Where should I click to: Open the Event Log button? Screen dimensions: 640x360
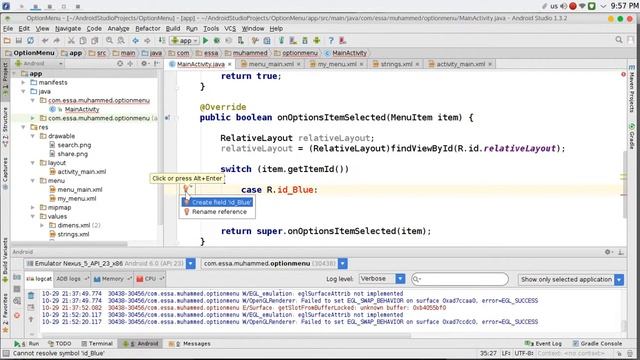click(543, 344)
